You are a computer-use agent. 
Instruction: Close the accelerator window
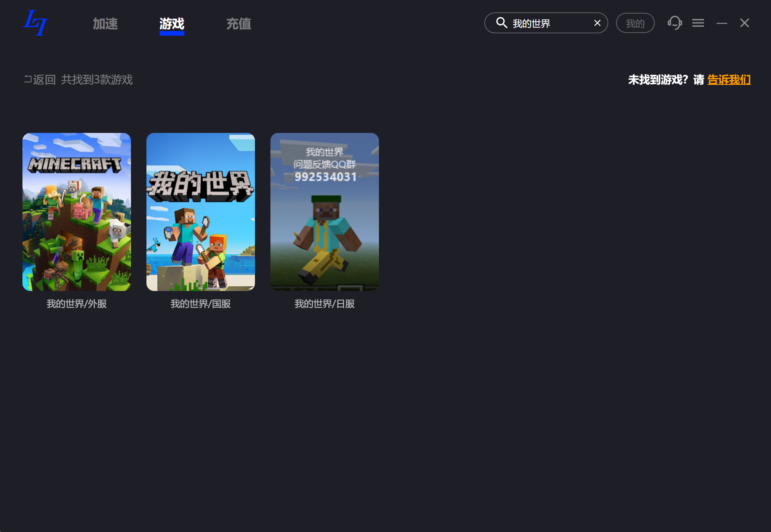point(744,23)
